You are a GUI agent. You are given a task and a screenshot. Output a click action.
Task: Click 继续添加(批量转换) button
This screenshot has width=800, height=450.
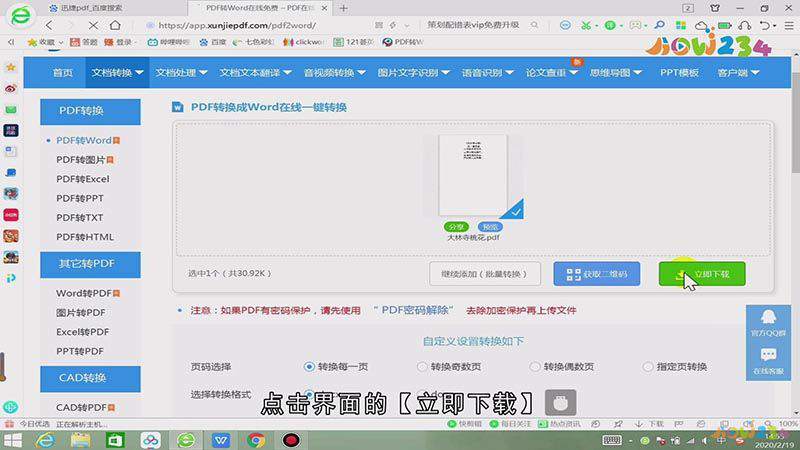[484, 274]
